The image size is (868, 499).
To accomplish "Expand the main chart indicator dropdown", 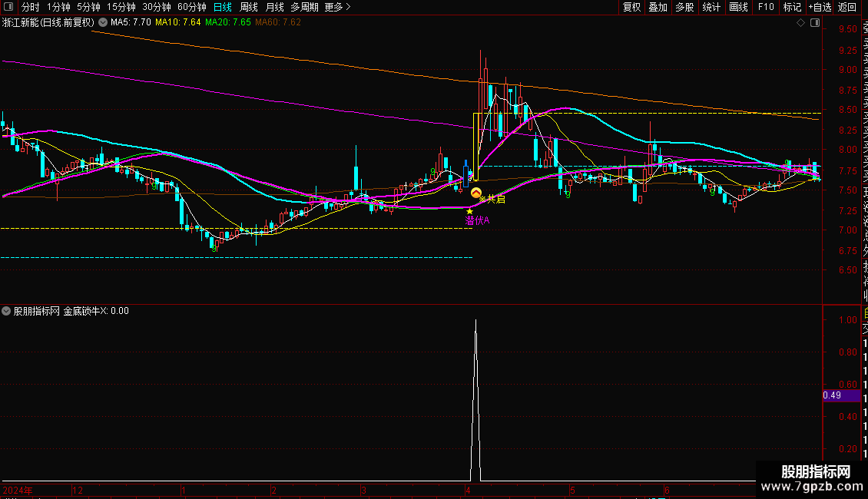I will click(x=103, y=23).
